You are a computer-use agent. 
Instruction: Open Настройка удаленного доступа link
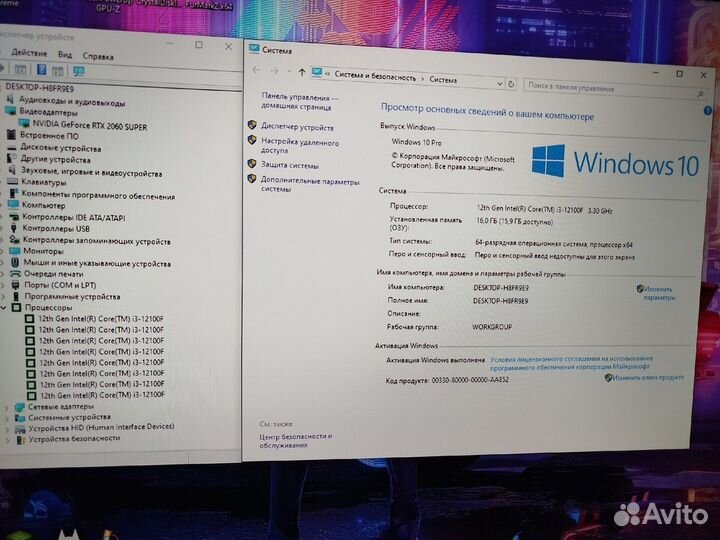click(x=299, y=146)
